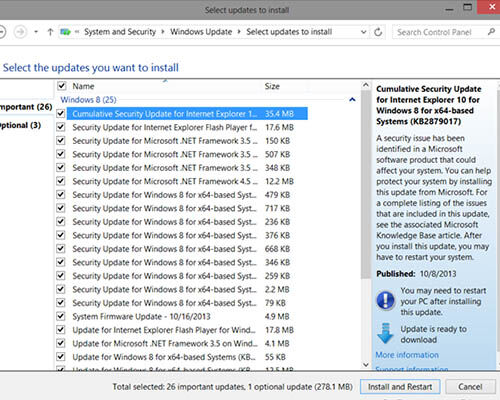Go up one level with Up arrow
This screenshot has height=400, width=500.
point(50,32)
